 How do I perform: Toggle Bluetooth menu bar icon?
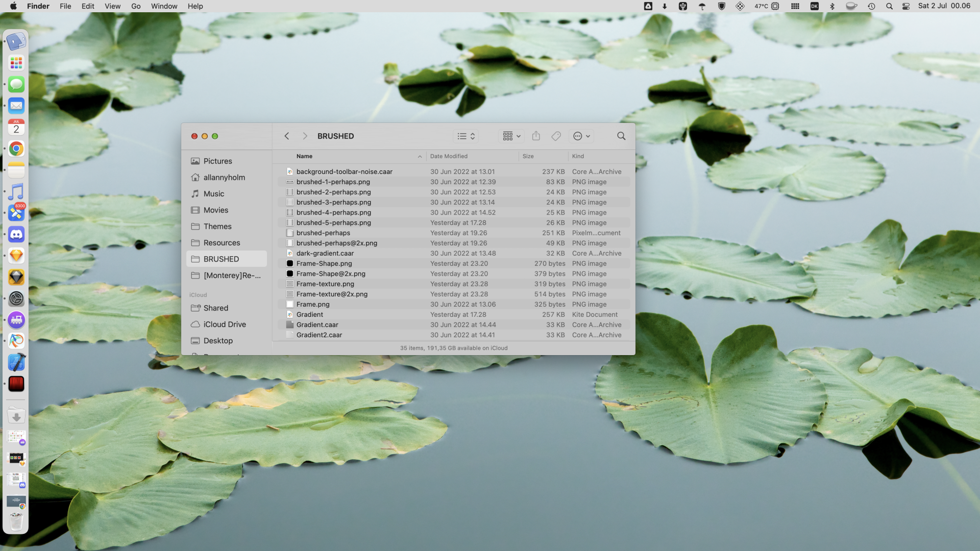click(832, 6)
